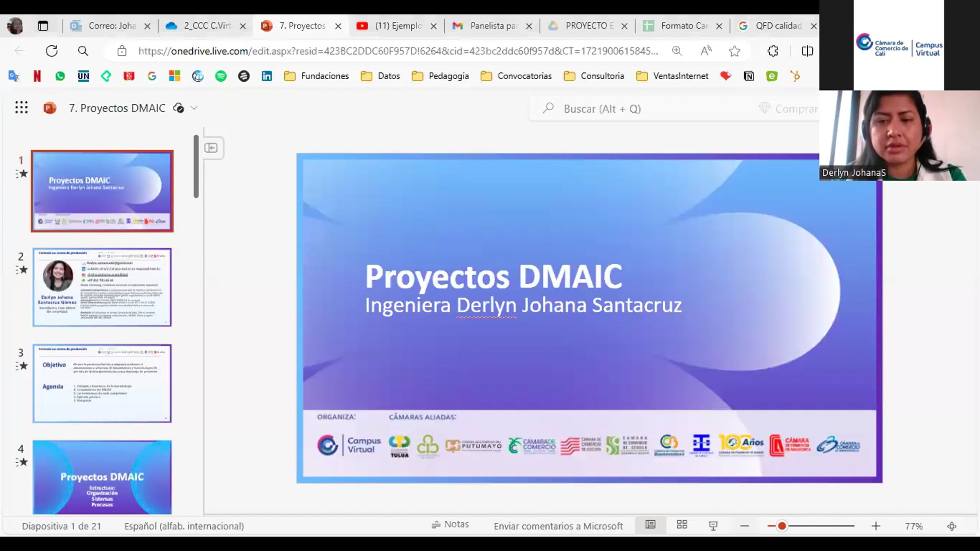980x551 pixels.
Task: Expand the file name dropdown chevron
Action: tap(194, 108)
